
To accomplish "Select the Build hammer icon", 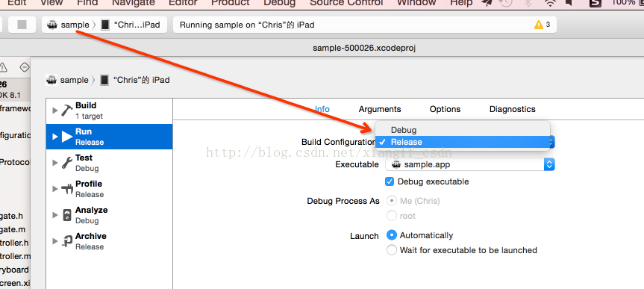I will (x=66, y=111).
